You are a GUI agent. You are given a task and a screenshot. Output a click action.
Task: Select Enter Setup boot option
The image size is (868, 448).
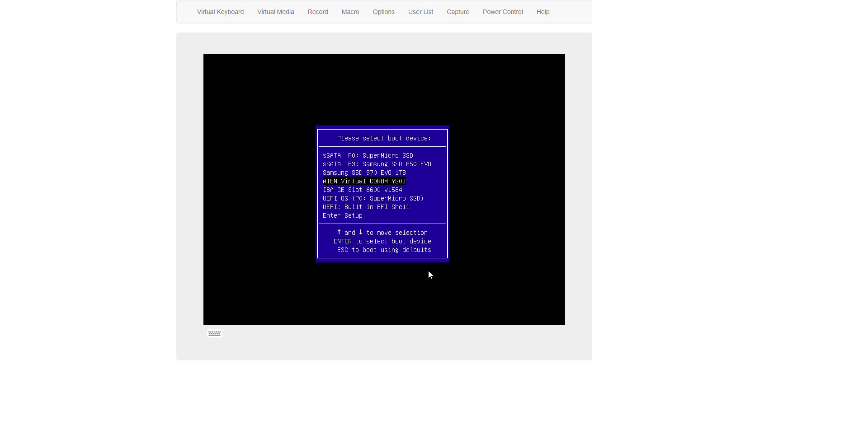(343, 215)
